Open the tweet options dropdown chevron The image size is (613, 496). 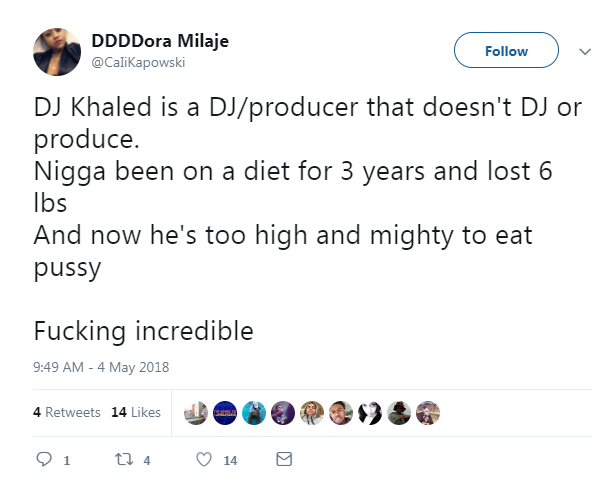[x=584, y=51]
